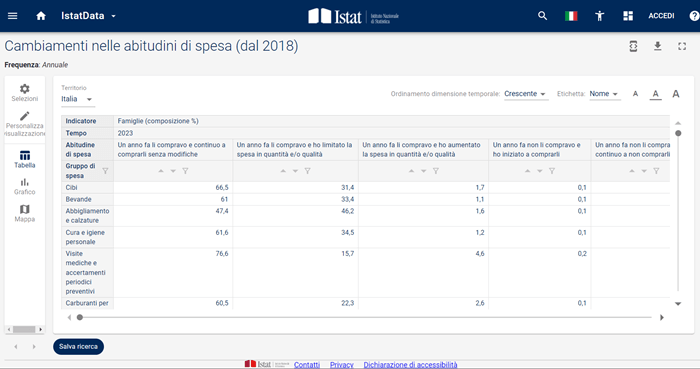
Task: Select the Abbigliamento e calzature row label
Action: pos(87,216)
